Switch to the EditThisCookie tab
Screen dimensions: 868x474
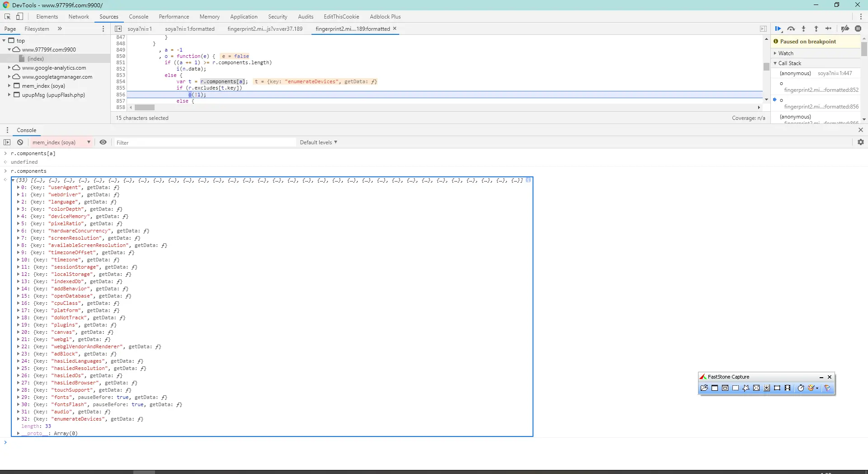(x=341, y=16)
